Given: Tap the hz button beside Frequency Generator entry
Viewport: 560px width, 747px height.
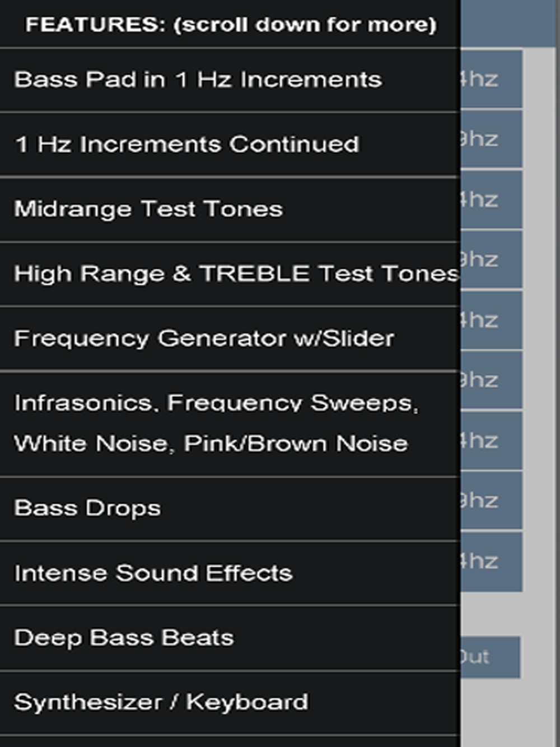Looking at the screenshot, I should point(492,320).
